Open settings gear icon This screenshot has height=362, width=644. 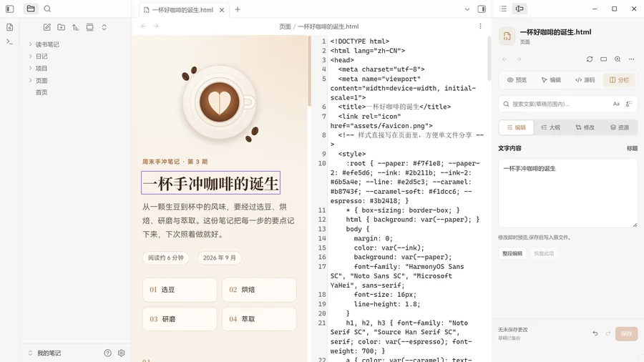coord(121,353)
